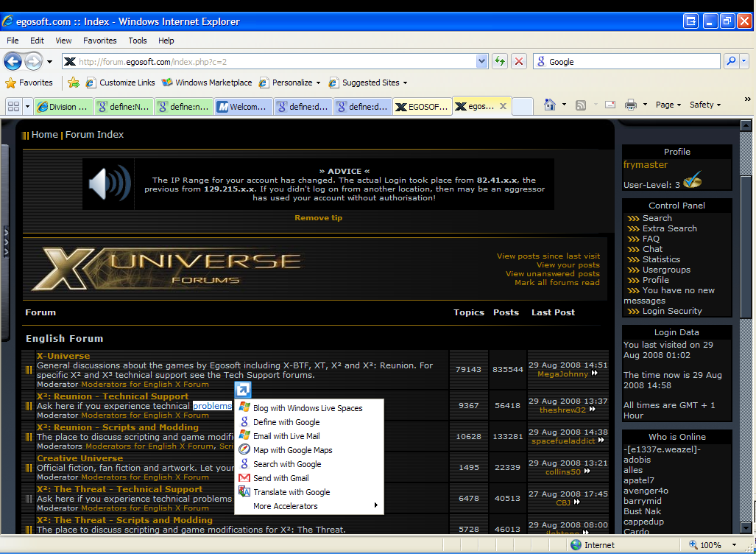Open the zoom level dropdown in status bar

735,545
